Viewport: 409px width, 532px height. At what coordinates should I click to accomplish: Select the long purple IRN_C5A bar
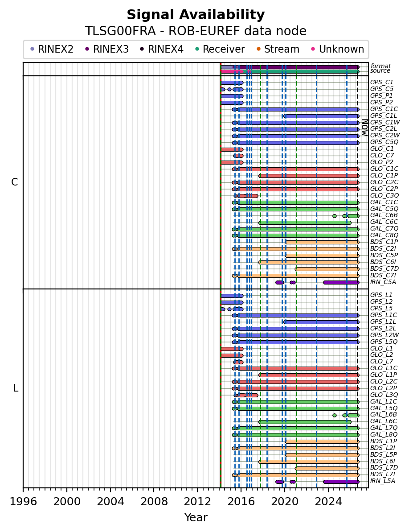(x=341, y=283)
